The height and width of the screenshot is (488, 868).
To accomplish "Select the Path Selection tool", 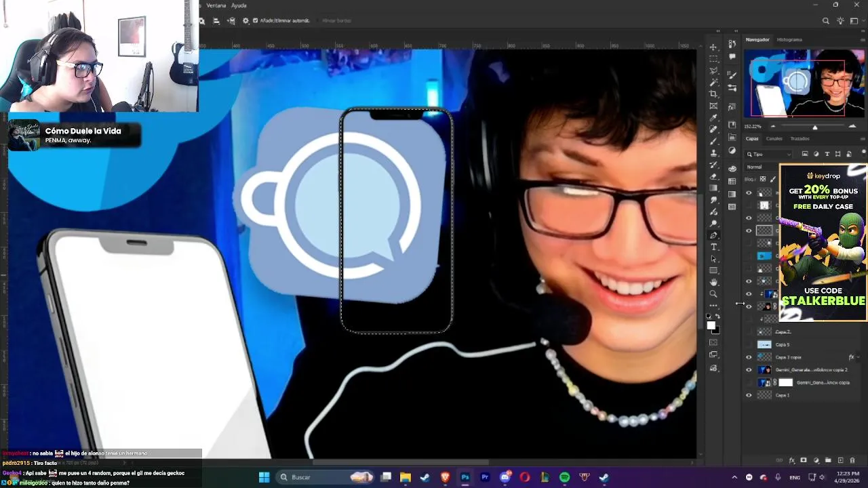I will [x=713, y=259].
